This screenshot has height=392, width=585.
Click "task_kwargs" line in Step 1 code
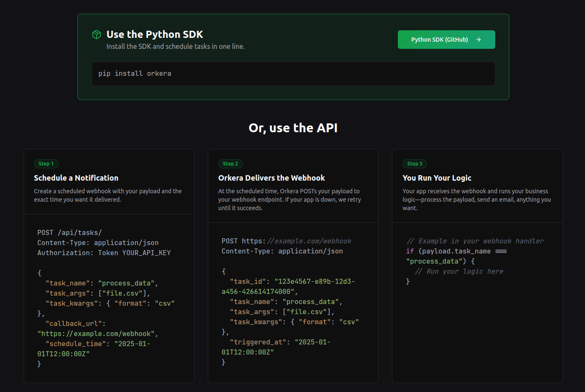[x=110, y=304]
